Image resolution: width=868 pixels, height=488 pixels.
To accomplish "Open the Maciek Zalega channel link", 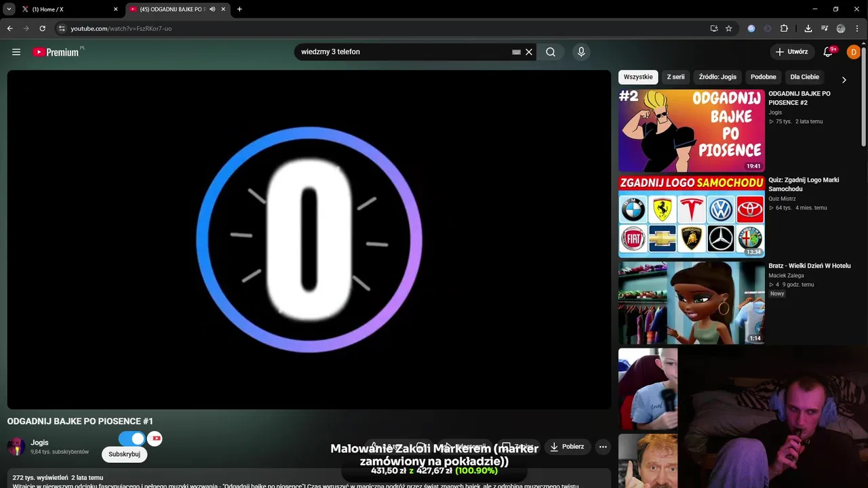I will (786, 276).
